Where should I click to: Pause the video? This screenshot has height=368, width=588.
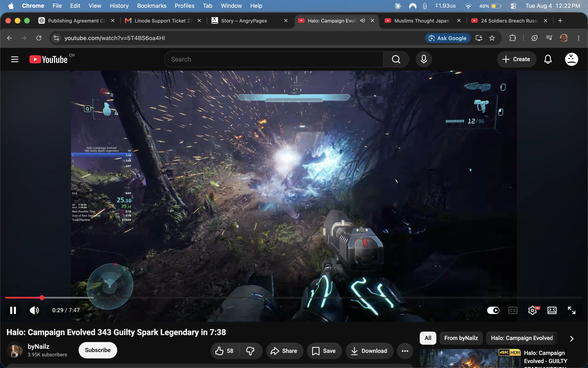pos(13,310)
